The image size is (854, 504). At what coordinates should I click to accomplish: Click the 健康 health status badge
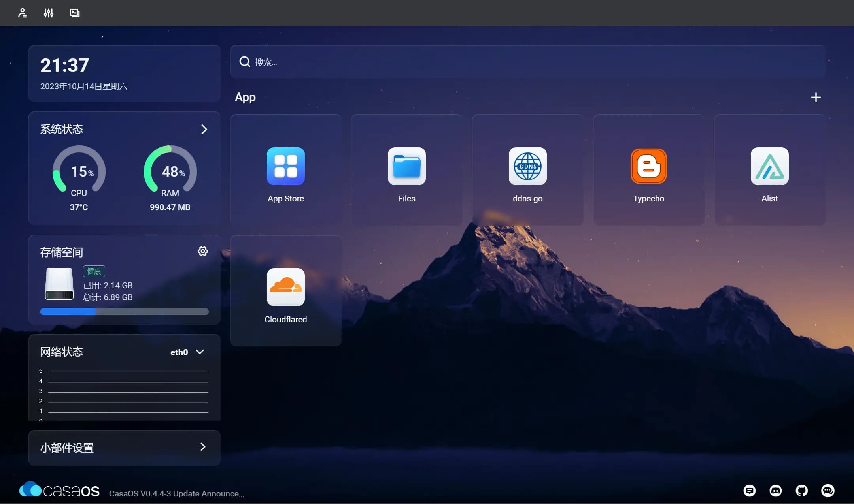94,271
